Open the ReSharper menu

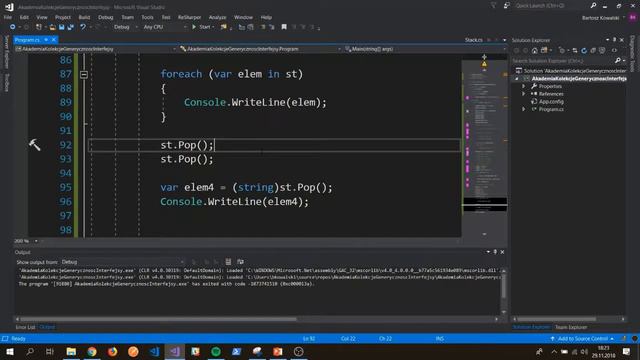click(x=189, y=17)
